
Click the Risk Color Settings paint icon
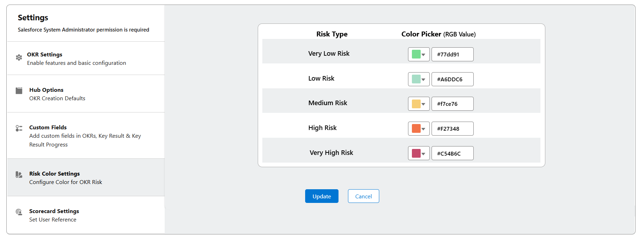pyautogui.click(x=19, y=175)
